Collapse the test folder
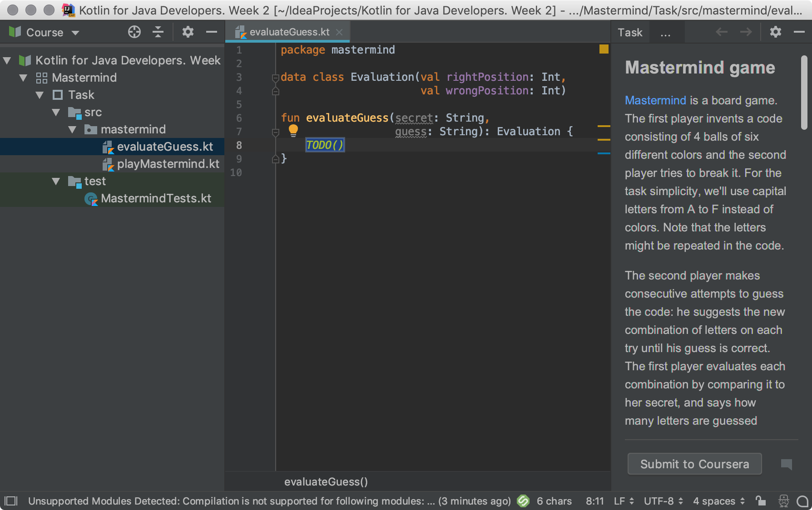812x510 pixels. pyautogui.click(x=56, y=181)
